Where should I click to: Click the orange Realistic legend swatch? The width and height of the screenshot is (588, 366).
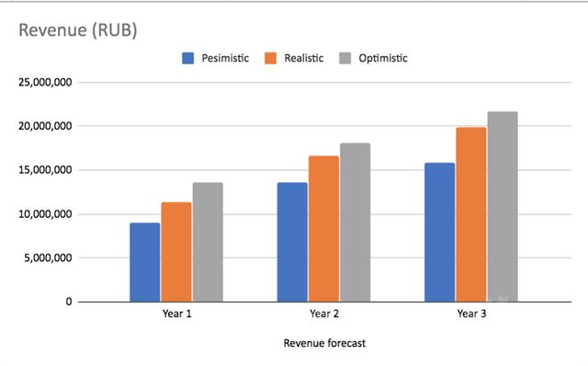(270, 58)
